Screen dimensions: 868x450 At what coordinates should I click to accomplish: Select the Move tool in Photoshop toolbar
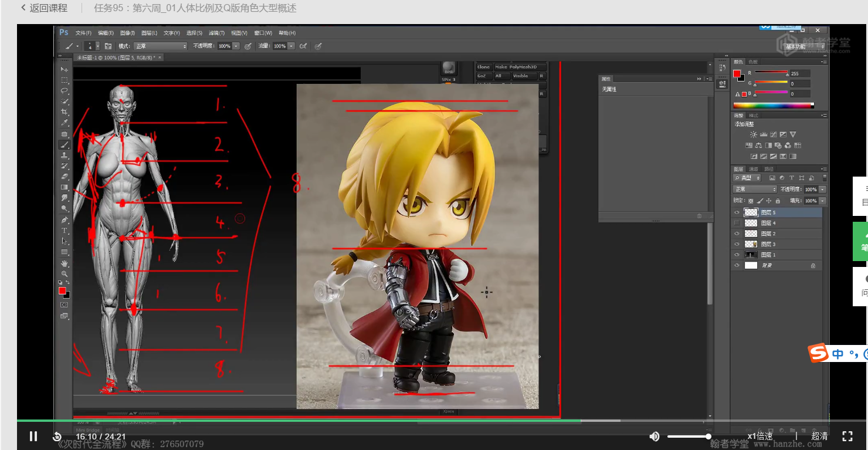[x=65, y=69]
